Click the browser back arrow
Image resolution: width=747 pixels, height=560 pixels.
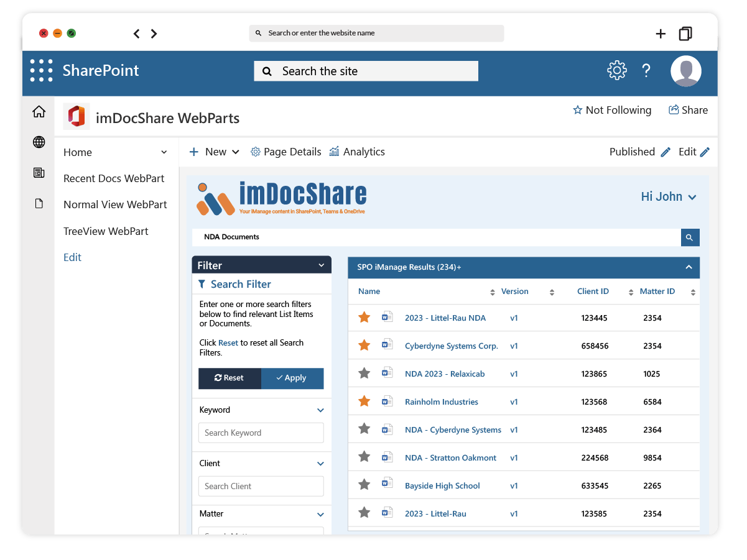(137, 34)
